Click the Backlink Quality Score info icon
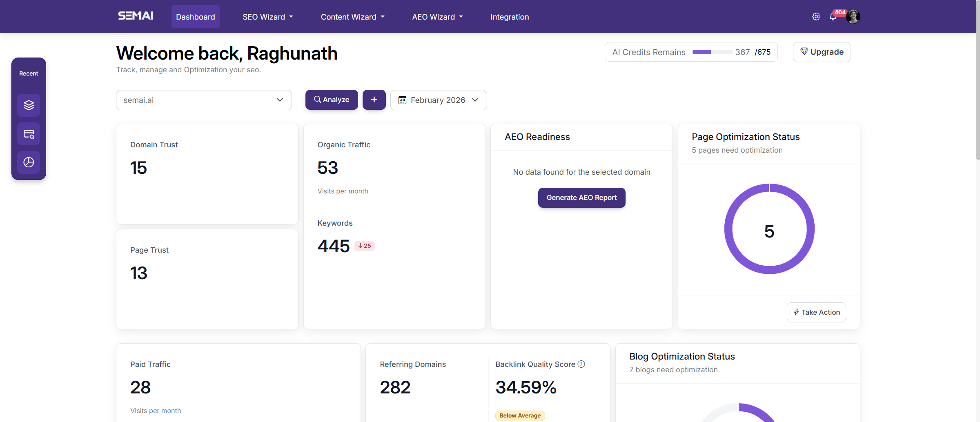980x422 pixels. 581,364
